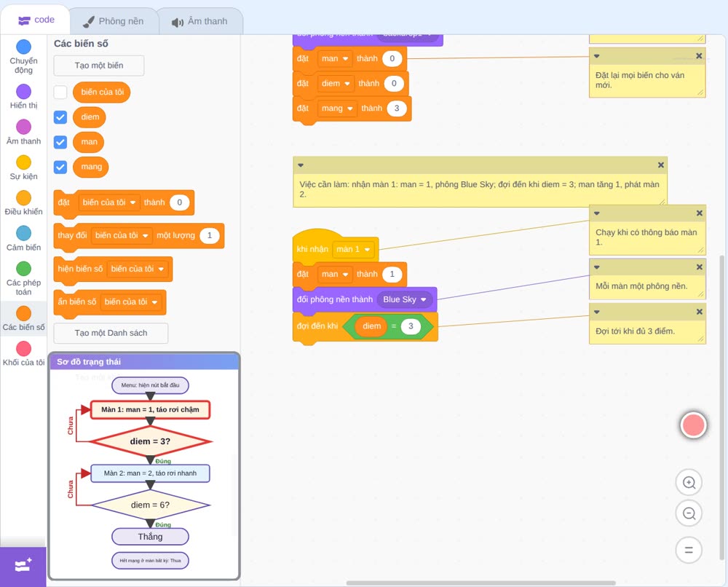Click the add extension button
Image resolution: width=728 pixels, height=587 pixels.
point(23,566)
